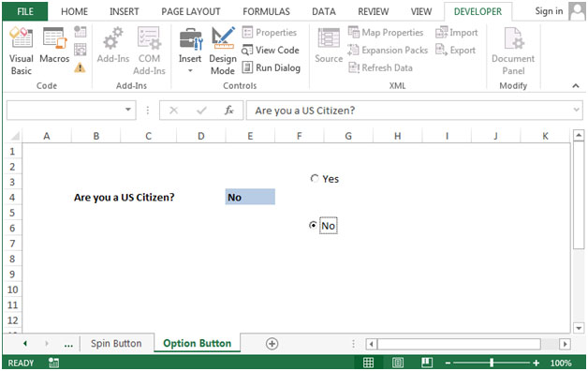The image size is (588, 371).
Task: Open the Add-Ins manager
Action: 113,45
